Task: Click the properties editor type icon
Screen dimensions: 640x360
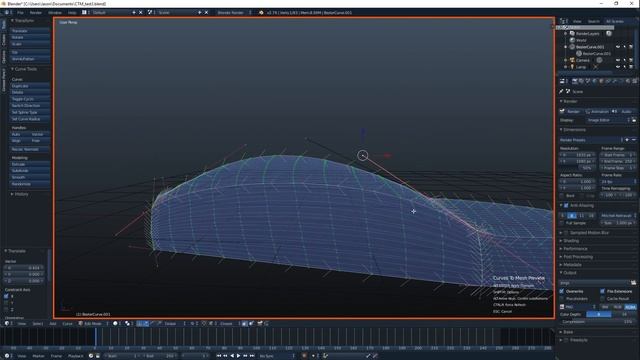Action: click(x=562, y=81)
